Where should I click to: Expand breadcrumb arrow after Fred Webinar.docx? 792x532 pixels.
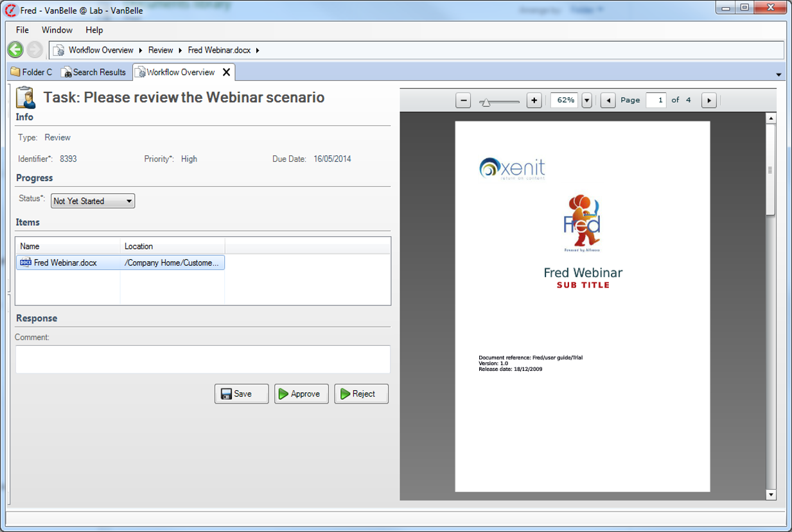(258, 50)
